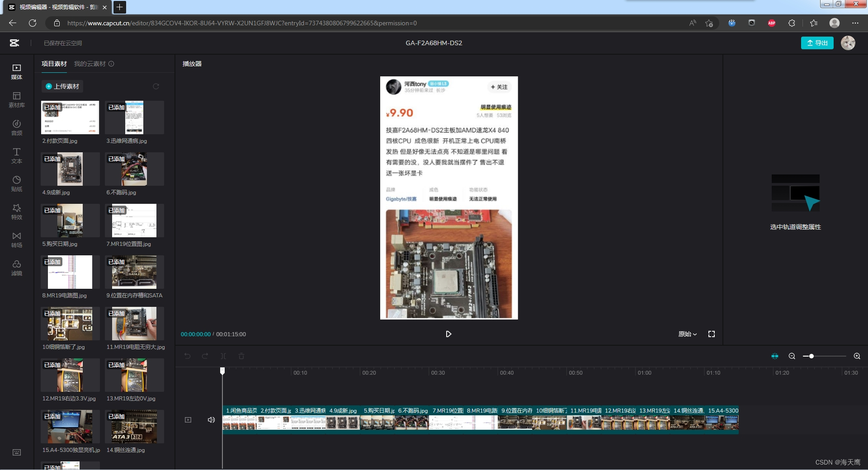Open browser settings ellipsis menu
This screenshot has width=868, height=470.
[x=855, y=23]
